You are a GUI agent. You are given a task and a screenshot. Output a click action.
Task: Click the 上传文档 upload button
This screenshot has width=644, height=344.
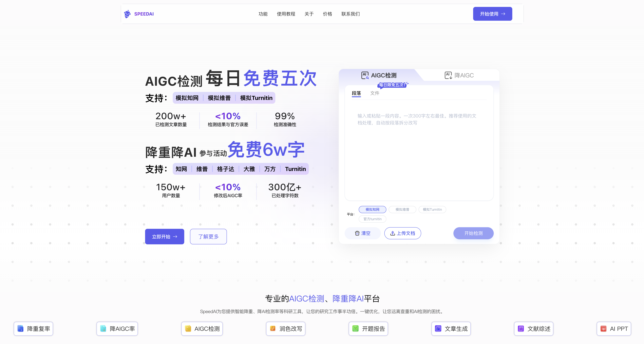402,233
